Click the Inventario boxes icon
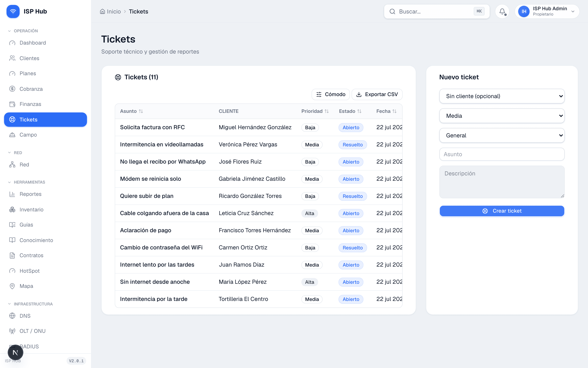588x368 pixels. click(x=12, y=210)
